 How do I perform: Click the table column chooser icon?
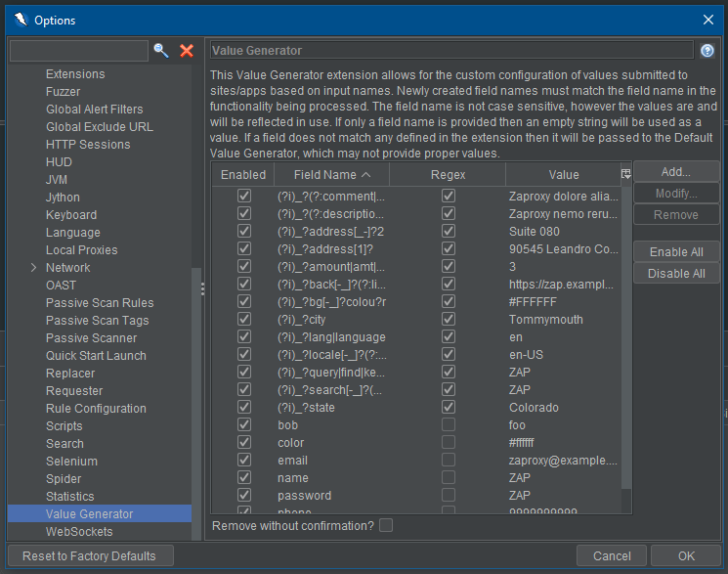pyautogui.click(x=626, y=174)
